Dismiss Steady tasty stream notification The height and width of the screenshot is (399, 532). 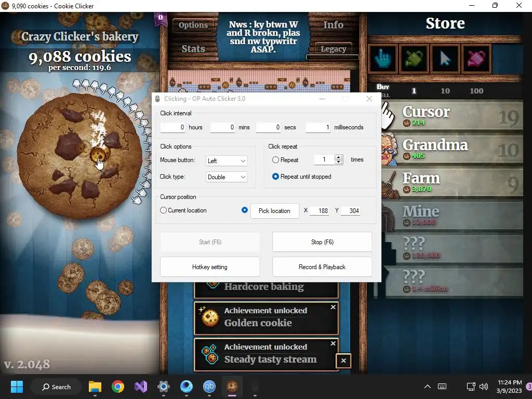333,344
